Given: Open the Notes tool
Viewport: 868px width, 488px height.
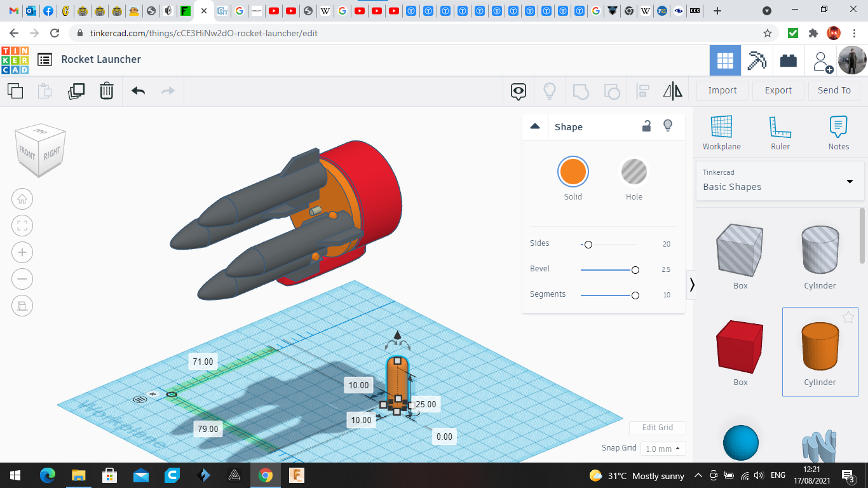Looking at the screenshot, I should pos(839,133).
